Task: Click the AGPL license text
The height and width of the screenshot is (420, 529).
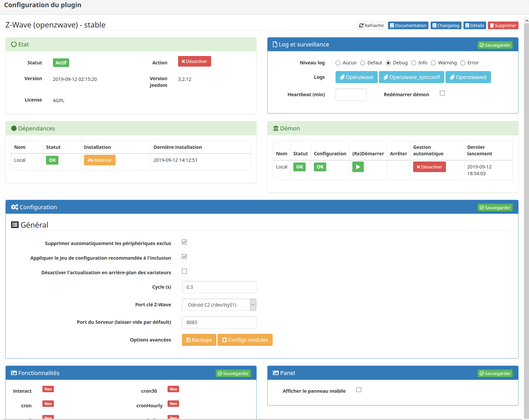Action: [58, 101]
